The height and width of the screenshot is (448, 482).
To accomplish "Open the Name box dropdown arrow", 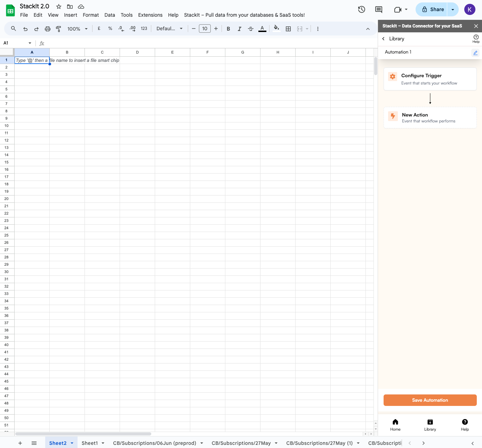I will click(30, 43).
